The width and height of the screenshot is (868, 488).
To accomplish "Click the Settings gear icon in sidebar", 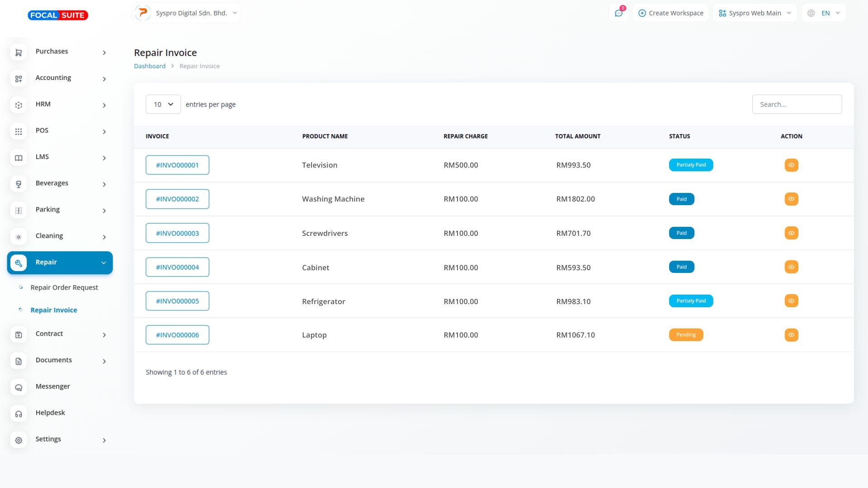I will pos(19,440).
